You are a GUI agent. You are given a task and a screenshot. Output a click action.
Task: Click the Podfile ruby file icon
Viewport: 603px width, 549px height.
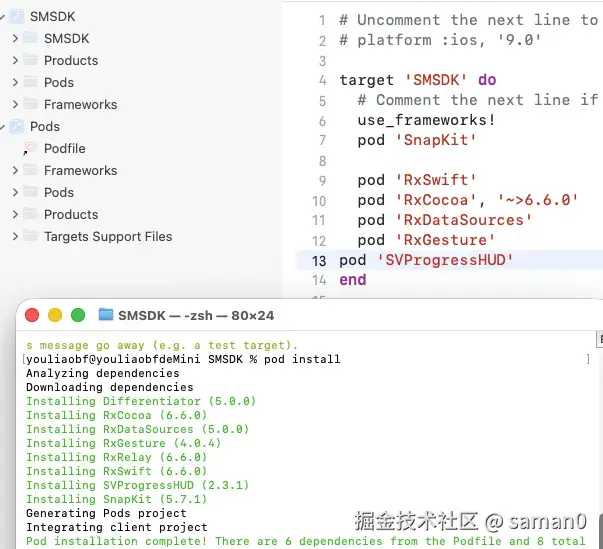30,148
